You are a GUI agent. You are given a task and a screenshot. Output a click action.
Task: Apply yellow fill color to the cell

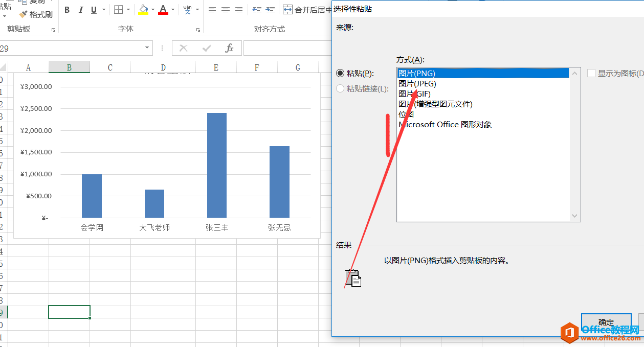[142, 10]
